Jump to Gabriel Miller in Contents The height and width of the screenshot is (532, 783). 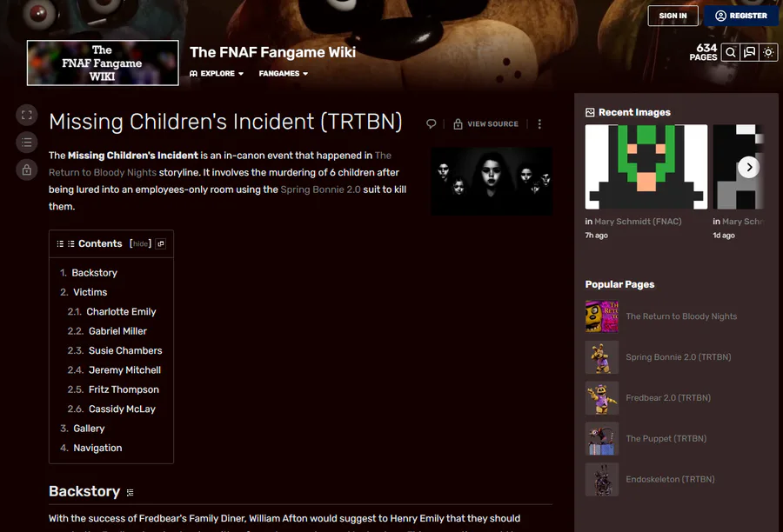click(117, 331)
